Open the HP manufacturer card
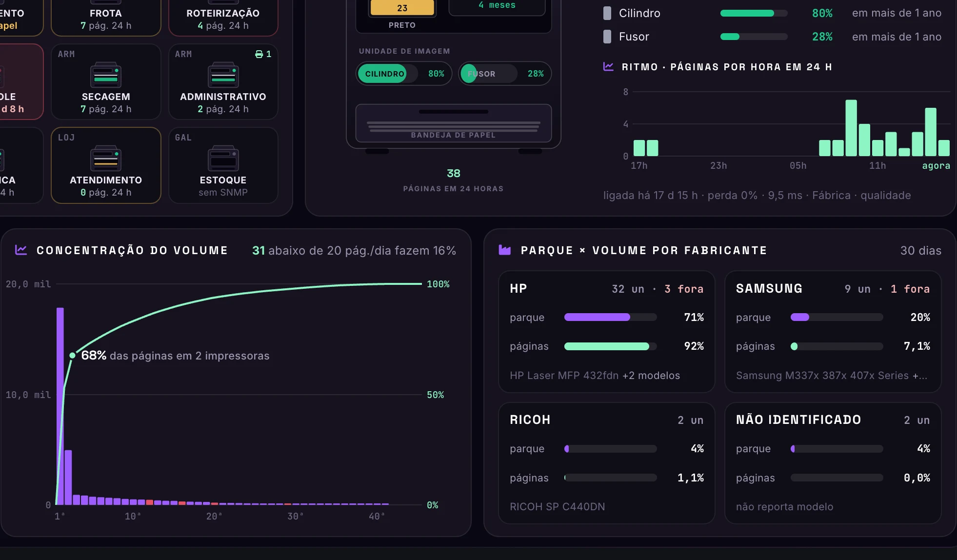This screenshot has width=957, height=560. (607, 332)
